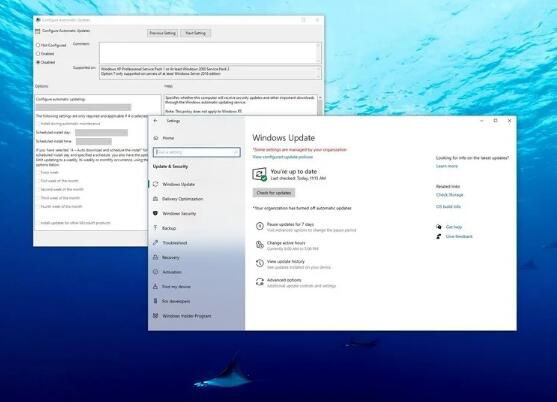
Task: Open For developers in Settings sidebar
Action: (x=176, y=301)
